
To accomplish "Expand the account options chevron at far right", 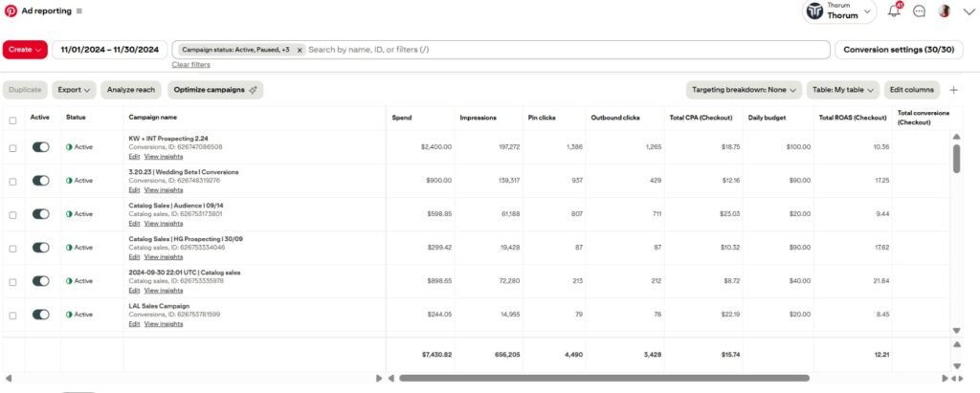I will pos(966,11).
